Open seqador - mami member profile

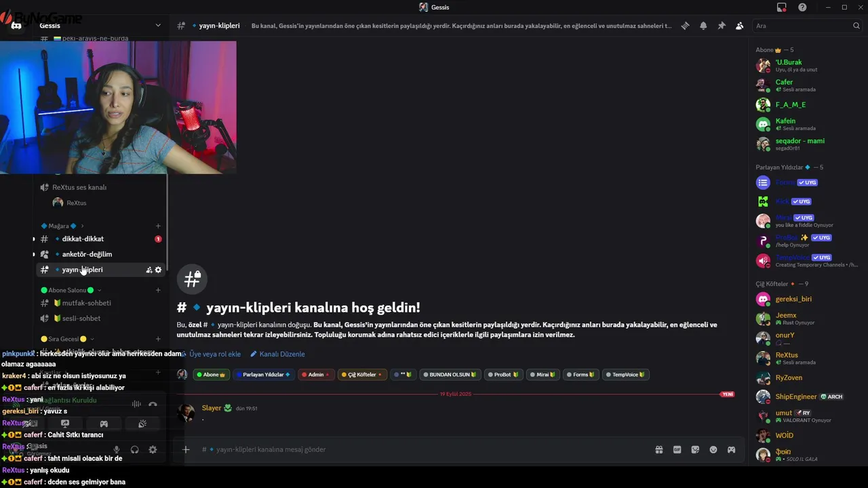tap(805, 144)
